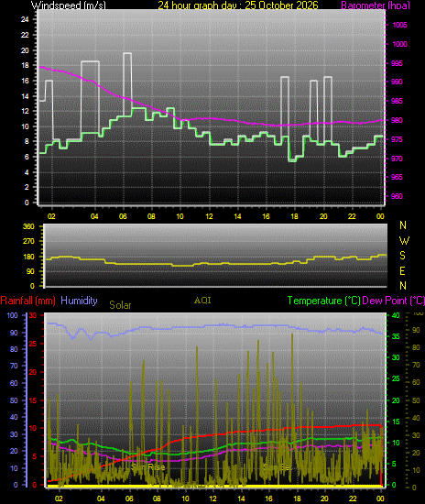
Task: Click the red "Rainfall (mm)" legend label
Action: [x=28, y=301]
